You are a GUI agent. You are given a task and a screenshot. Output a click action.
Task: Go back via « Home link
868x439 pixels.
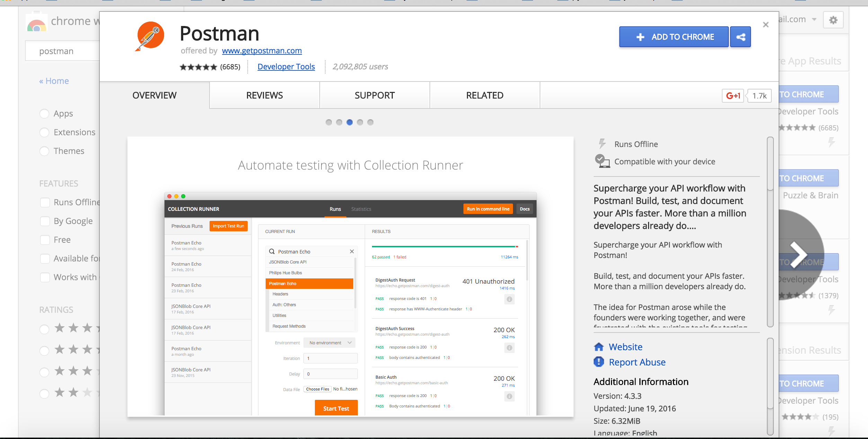coord(54,81)
